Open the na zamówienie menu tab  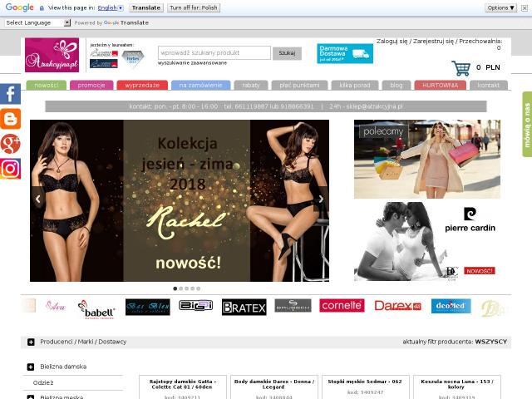(200, 85)
